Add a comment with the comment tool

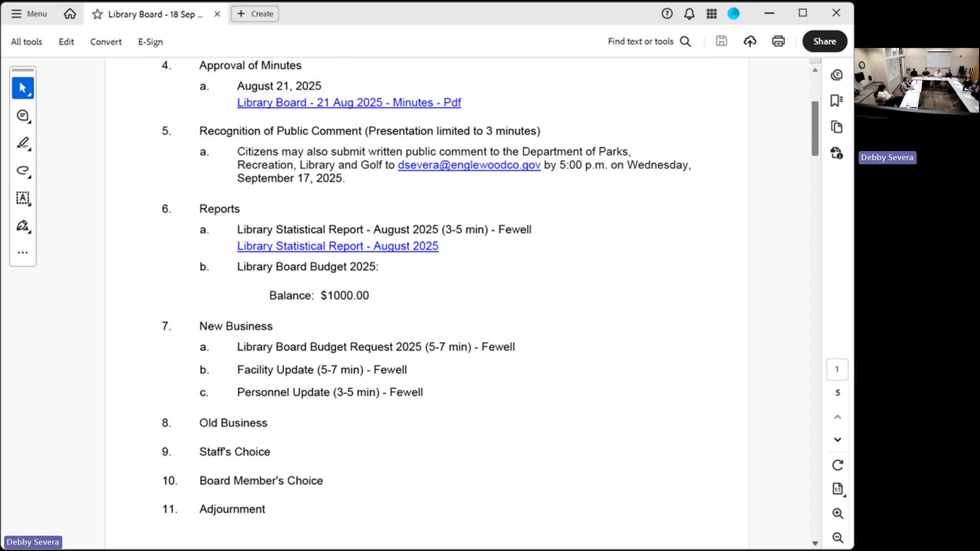22,116
